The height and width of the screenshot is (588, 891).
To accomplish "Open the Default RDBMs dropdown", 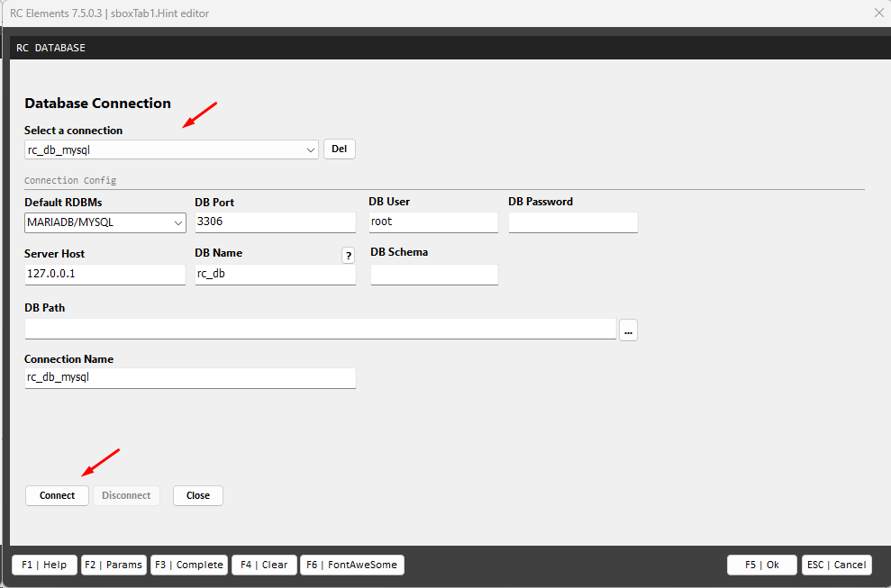I will click(177, 222).
